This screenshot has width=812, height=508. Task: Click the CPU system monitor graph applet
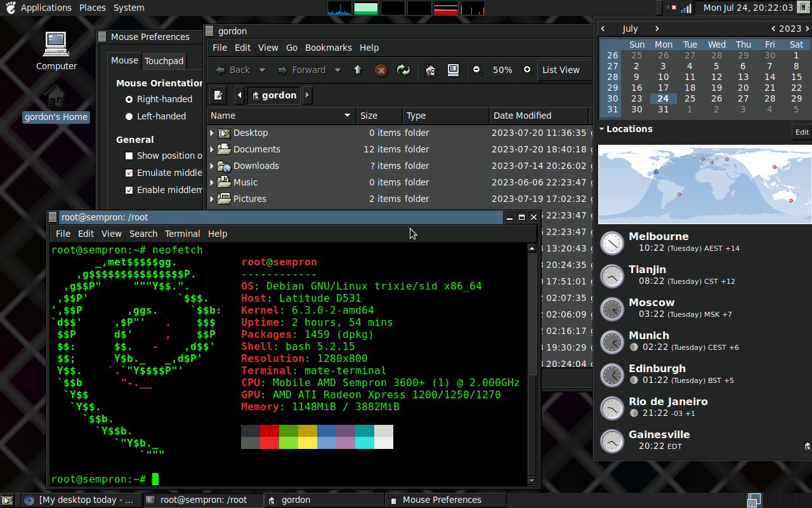click(x=339, y=8)
